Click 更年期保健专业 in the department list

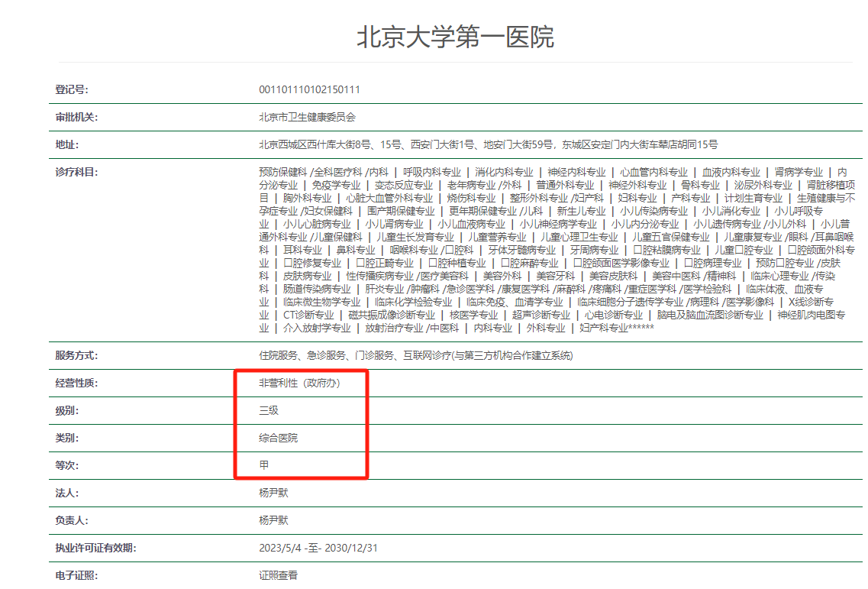(482, 211)
